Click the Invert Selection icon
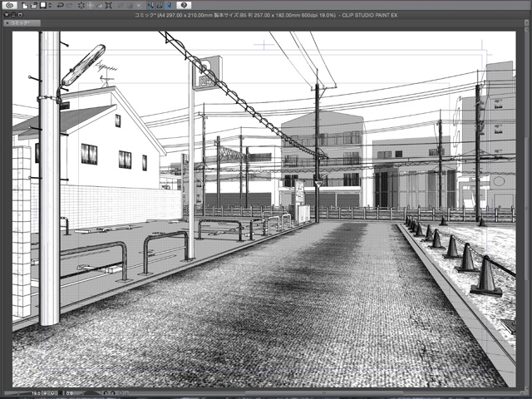 (130, 6)
